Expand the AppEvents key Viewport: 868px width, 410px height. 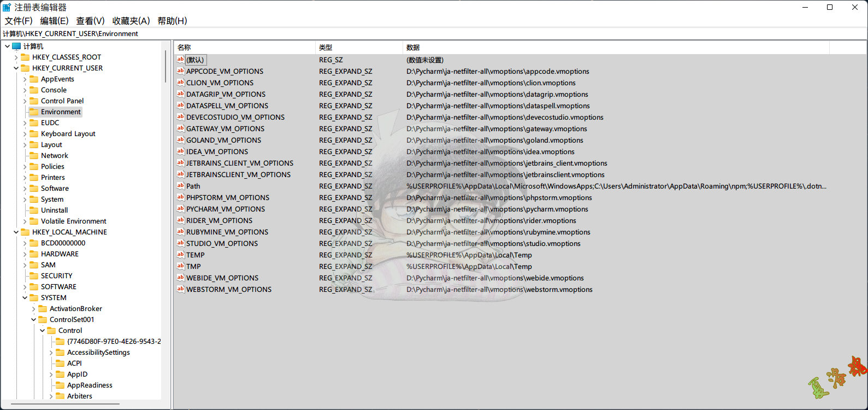coord(25,79)
